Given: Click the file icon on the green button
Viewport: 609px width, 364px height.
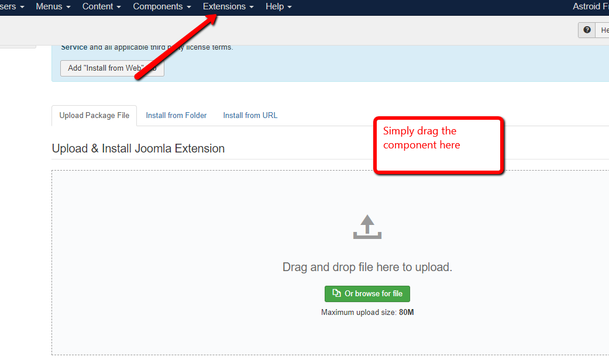Looking at the screenshot, I should 336,293.
